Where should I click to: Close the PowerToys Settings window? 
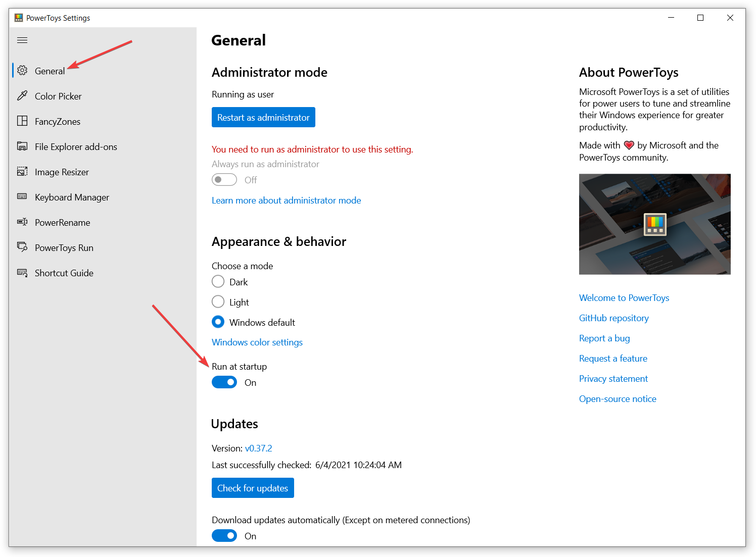click(x=730, y=18)
